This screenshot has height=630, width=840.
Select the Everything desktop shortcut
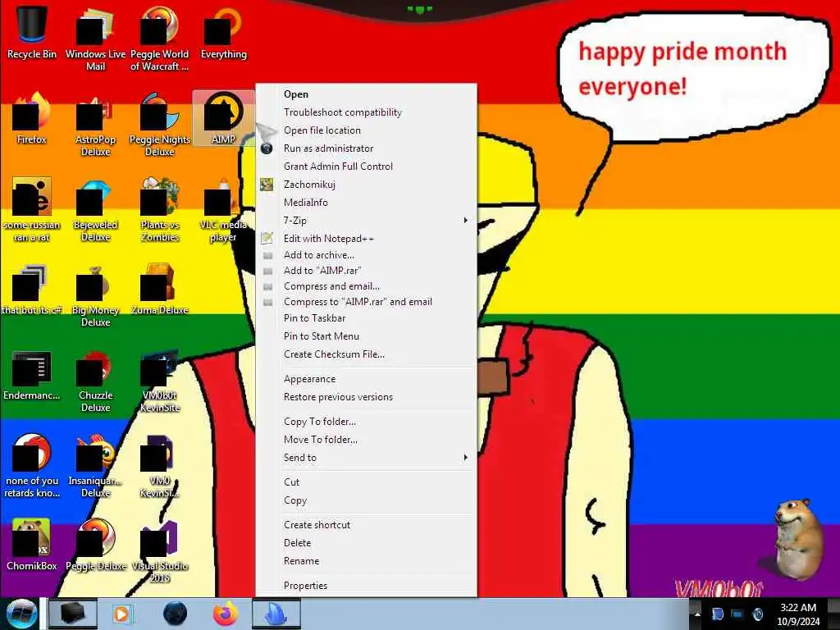[x=223, y=33]
